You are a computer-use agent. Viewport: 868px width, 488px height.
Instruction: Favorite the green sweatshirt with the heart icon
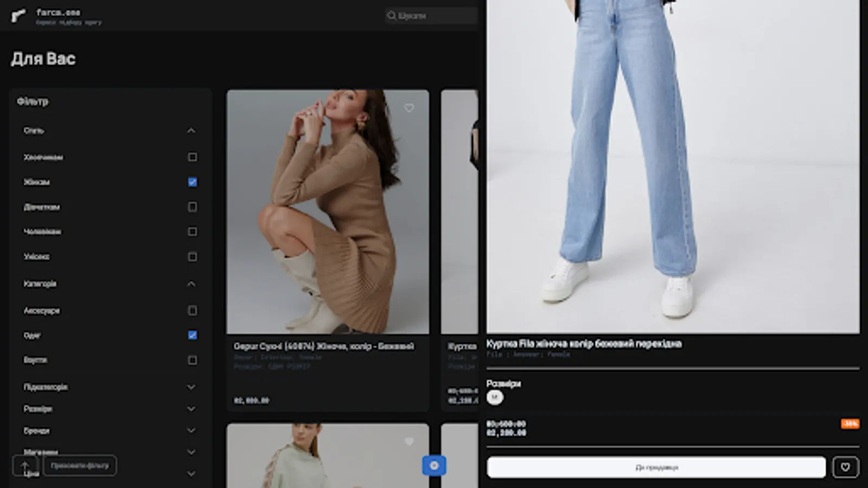[x=409, y=442]
